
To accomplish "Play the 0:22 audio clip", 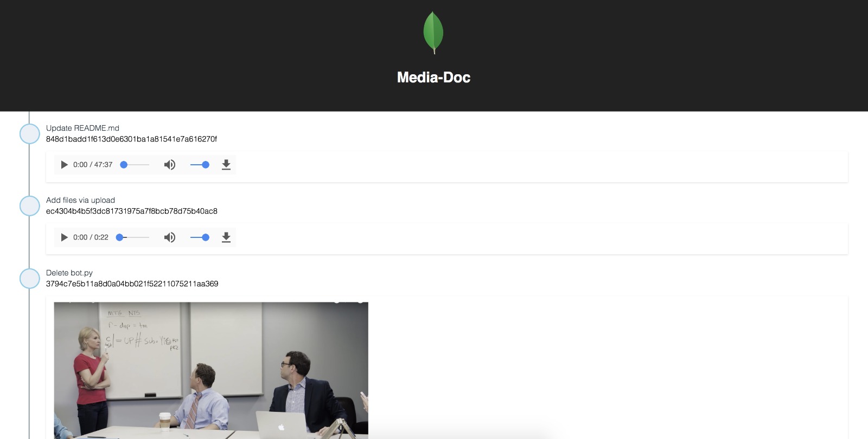I will pyautogui.click(x=64, y=237).
